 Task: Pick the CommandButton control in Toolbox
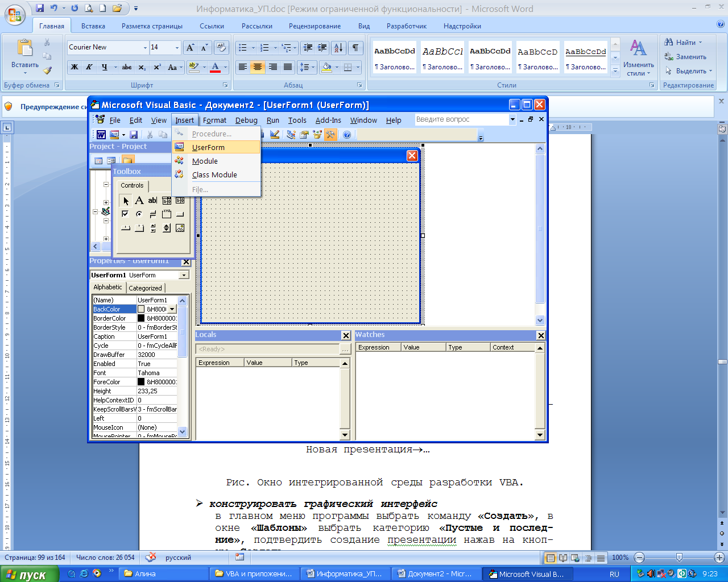point(180,214)
